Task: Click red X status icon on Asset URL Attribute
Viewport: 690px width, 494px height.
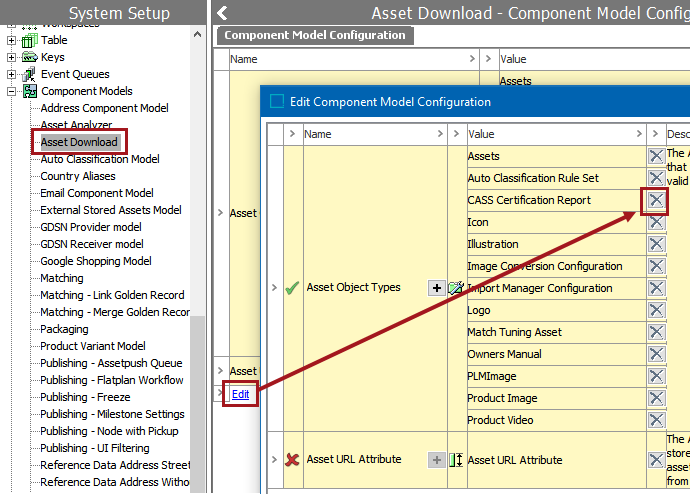Action: (x=292, y=460)
